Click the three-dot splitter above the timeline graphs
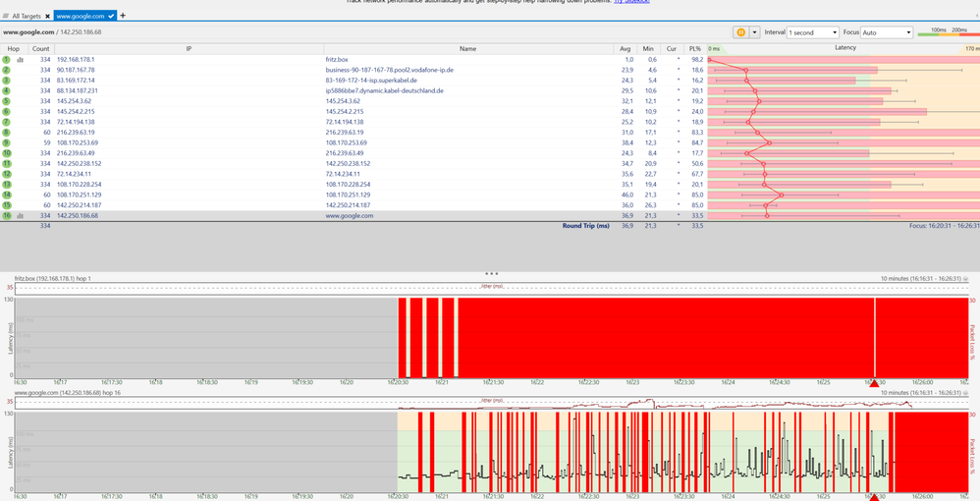The width and height of the screenshot is (980, 501). coord(491,274)
